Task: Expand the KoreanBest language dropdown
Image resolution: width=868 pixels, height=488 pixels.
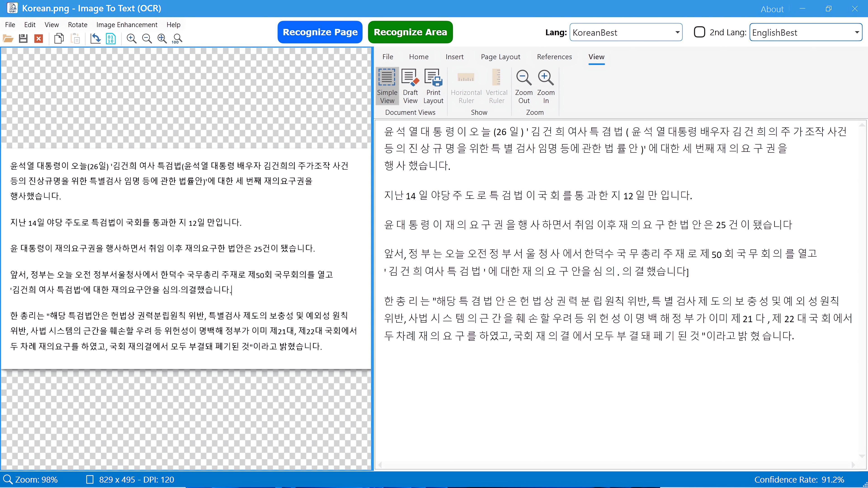Action: (677, 32)
